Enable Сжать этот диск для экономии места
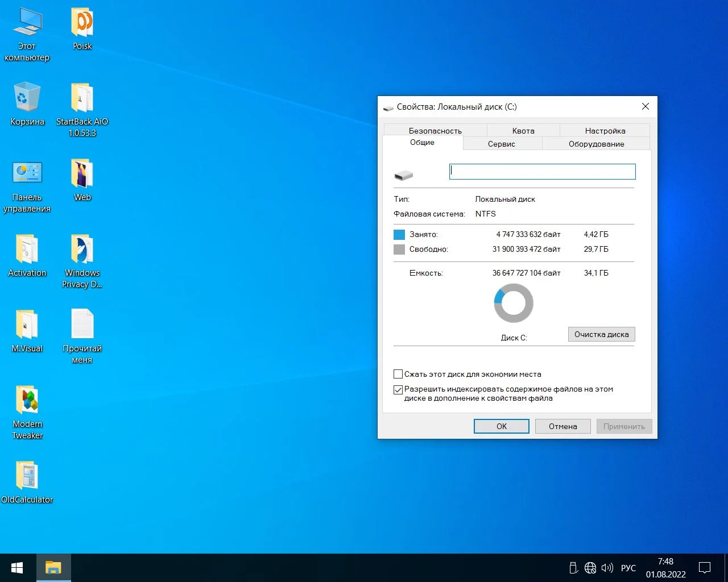Screen dimensions: 728x582 [x=398, y=374]
